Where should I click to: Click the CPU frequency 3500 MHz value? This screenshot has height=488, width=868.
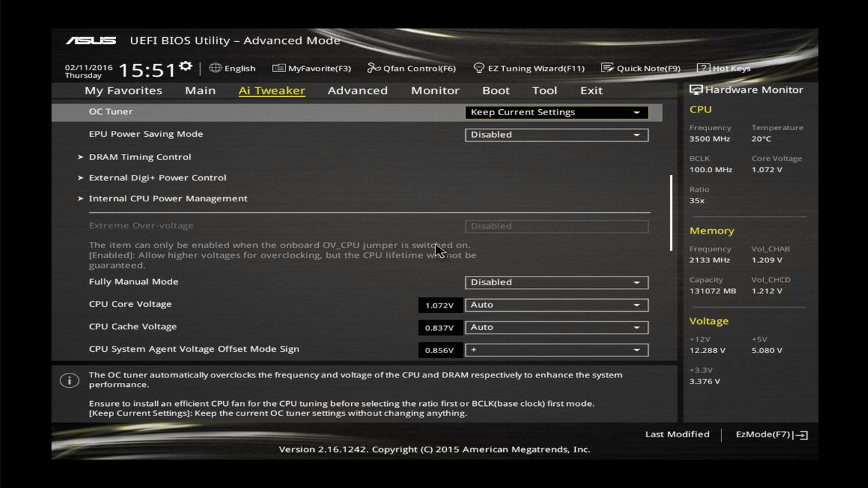(x=709, y=138)
